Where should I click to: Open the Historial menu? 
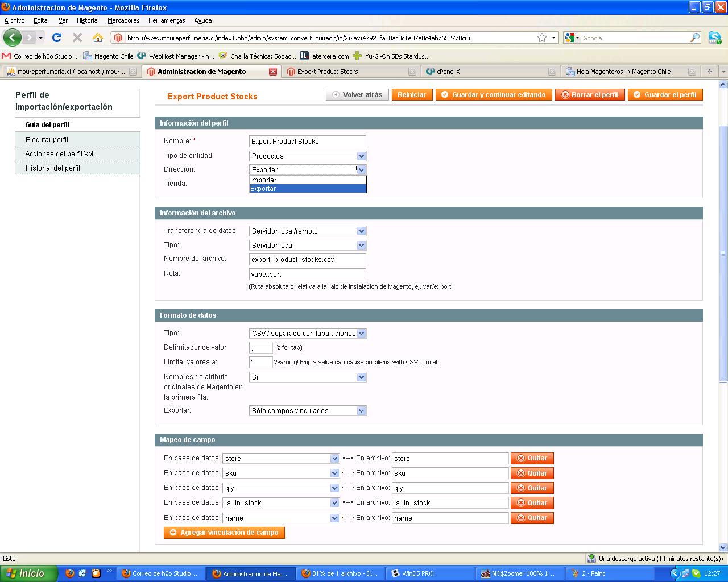coord(88,20)
